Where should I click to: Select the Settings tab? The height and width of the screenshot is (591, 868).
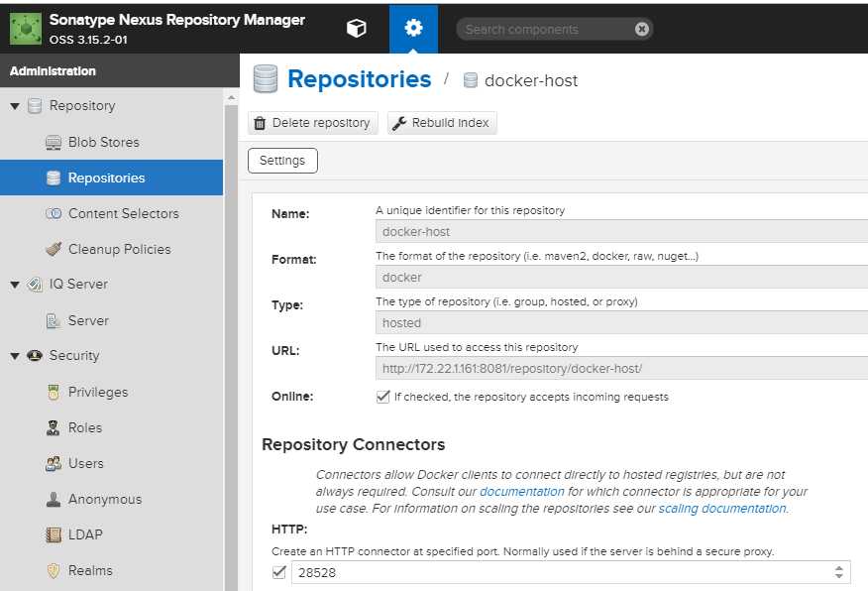click(x=282, y=161)
